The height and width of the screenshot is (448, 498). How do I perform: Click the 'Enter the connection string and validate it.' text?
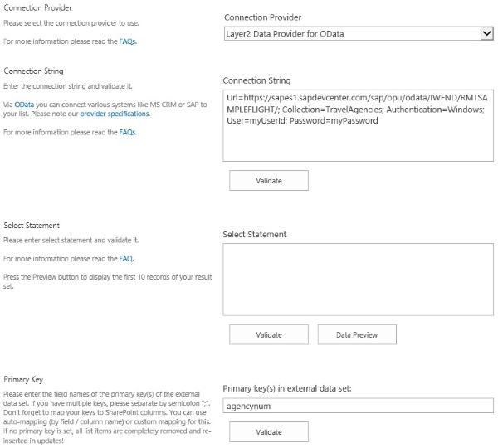68,86
